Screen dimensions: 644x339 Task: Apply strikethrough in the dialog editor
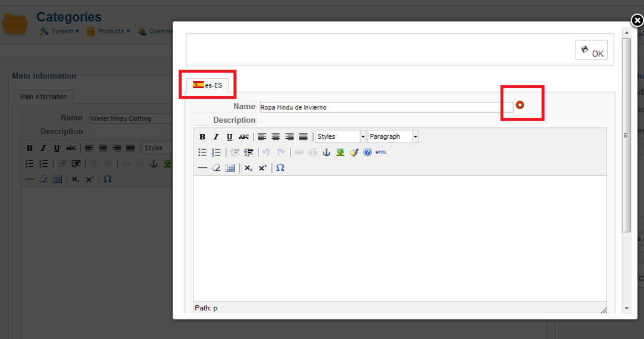click(243, 137)
